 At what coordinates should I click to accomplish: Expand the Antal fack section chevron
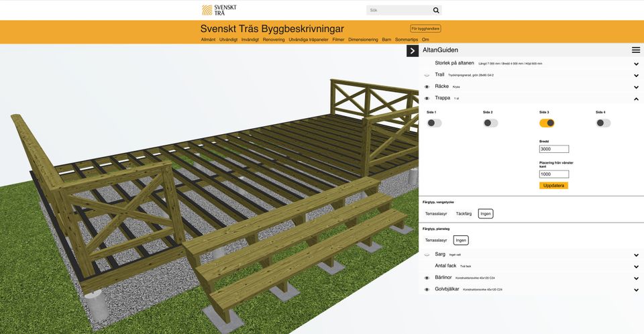pos(636,267)
